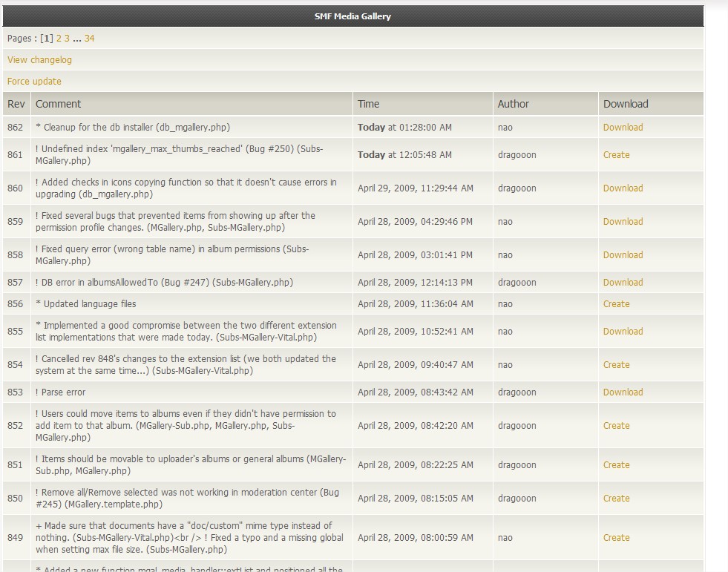Download revision 853
The image size is (728, 572).
(x=623, y=392)
